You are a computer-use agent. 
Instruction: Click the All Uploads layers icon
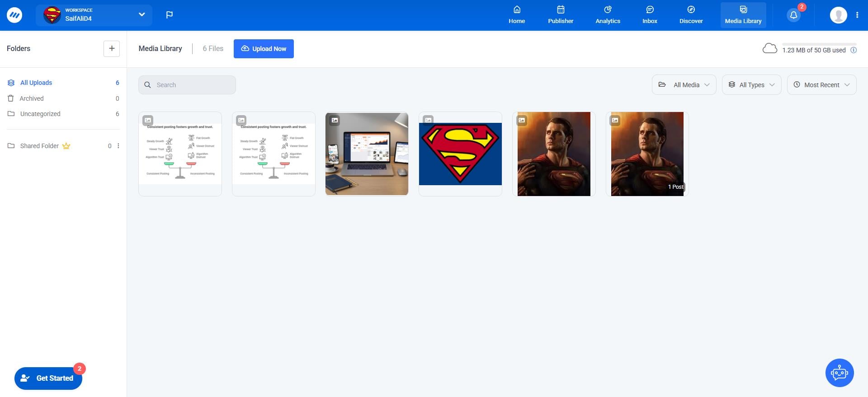pos(11,83)
